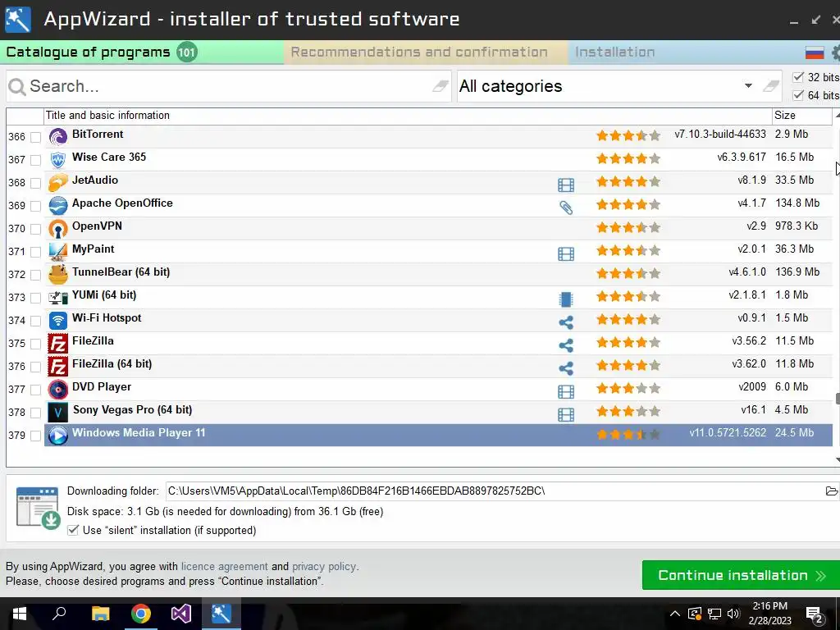Click the DVD Player disc icon

[58, 390]
